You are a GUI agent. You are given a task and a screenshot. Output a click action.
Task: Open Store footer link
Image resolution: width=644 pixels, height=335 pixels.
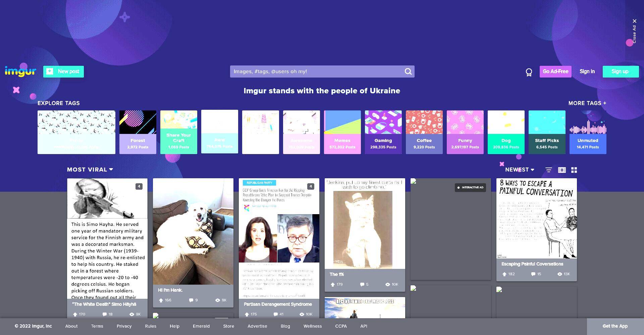229,326
